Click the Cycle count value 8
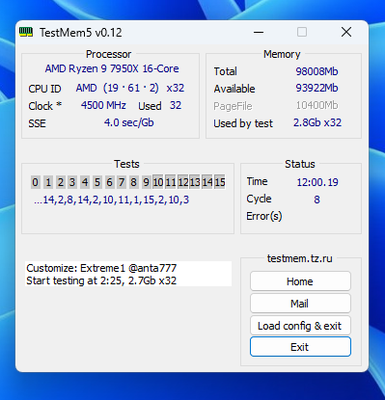Image resolution: width=385 pixels, height=400 pixels. (x=317, y=199)
